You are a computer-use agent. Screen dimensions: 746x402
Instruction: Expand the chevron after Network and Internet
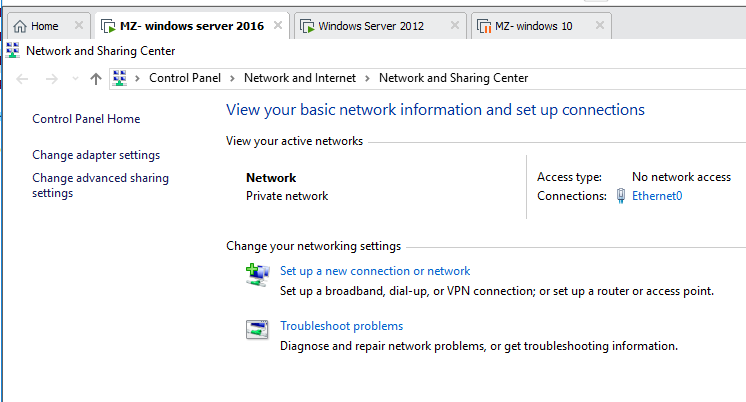point(367,78)
